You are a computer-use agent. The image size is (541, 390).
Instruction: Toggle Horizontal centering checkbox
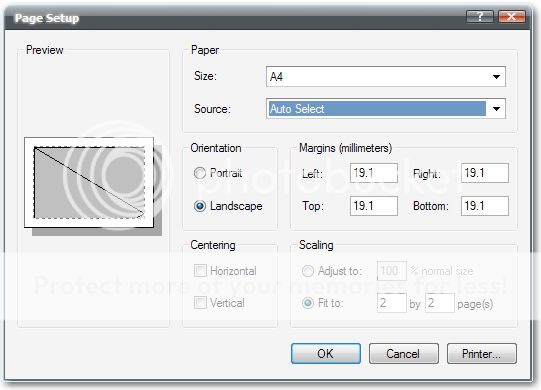pos(200,271)
